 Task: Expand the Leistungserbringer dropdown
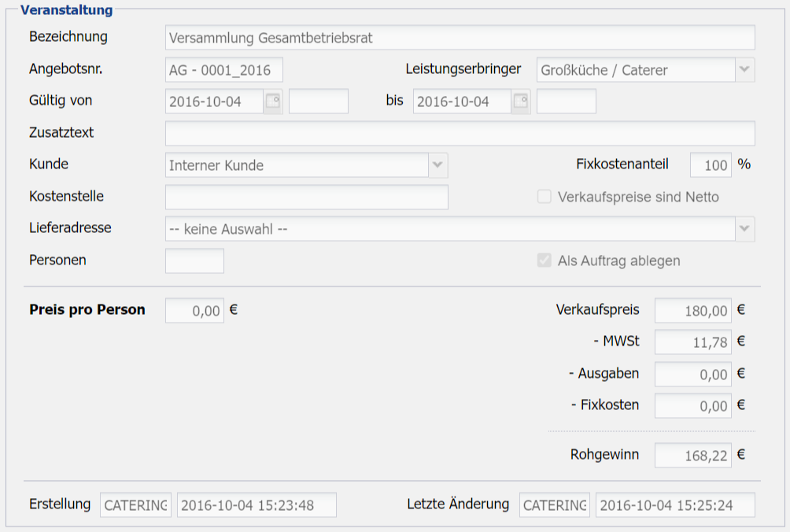point(744,70)
